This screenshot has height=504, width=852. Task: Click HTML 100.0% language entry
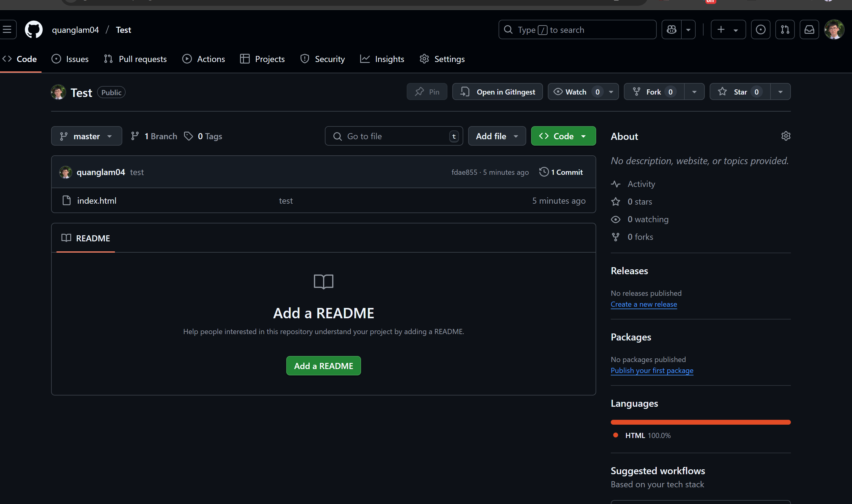pyautogui.click(x=642, y=435)
